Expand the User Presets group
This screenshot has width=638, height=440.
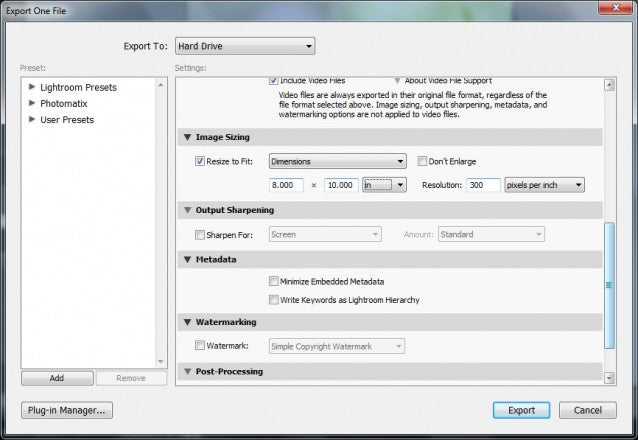pyautogui.click(x=33, y=120)
